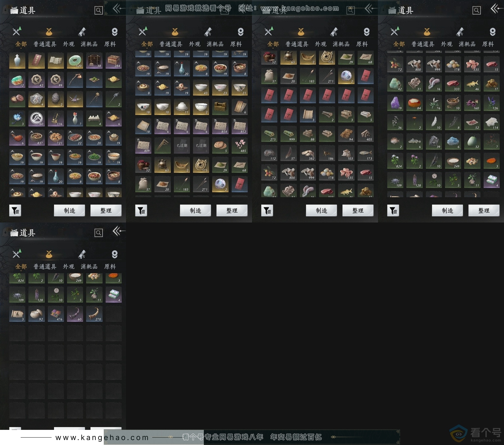Select the baked buns item with count 721
504x445 pixels.
click(x=56, y=138)
